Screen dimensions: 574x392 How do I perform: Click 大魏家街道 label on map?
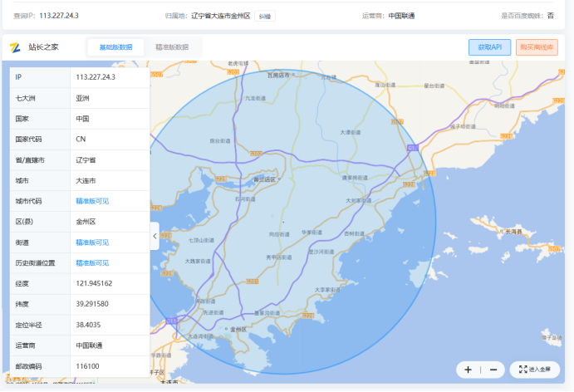[198, 261]
